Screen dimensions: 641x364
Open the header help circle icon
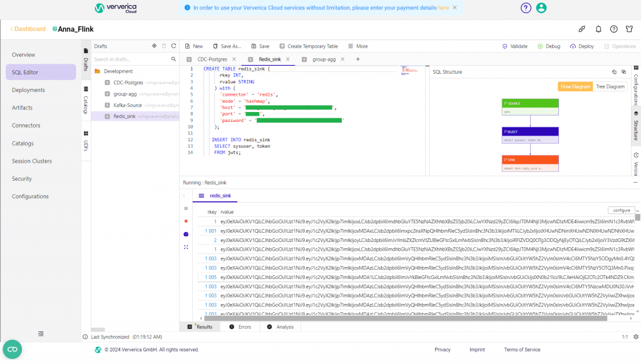pyautogui.click(x=613, y=29)
